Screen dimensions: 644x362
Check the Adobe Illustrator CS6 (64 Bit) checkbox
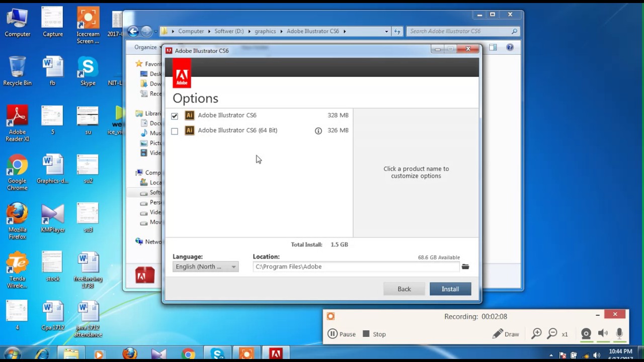click(x=175, y=131)
